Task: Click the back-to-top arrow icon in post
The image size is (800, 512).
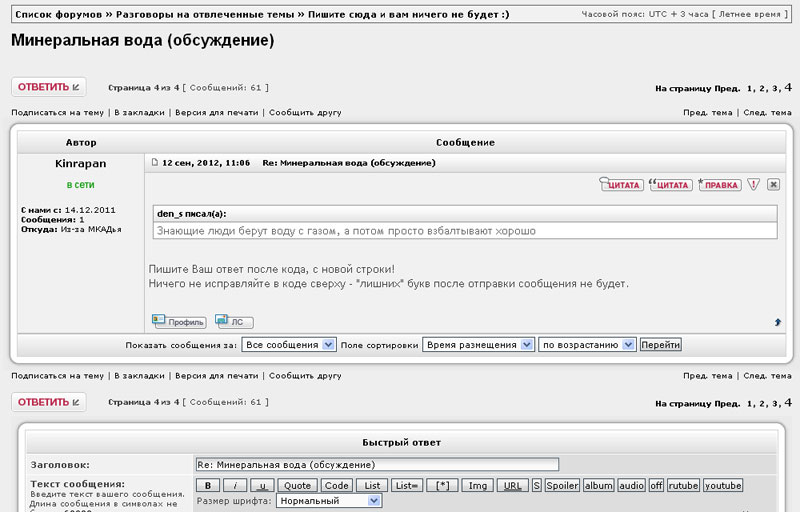Action: tap(777, 322)
